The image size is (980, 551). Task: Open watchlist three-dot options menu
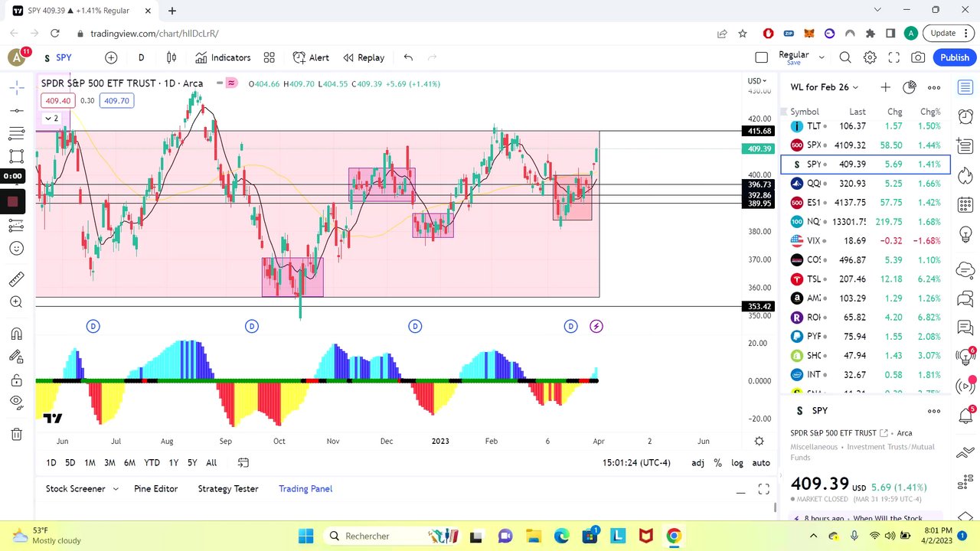click(x=934, y=87)
